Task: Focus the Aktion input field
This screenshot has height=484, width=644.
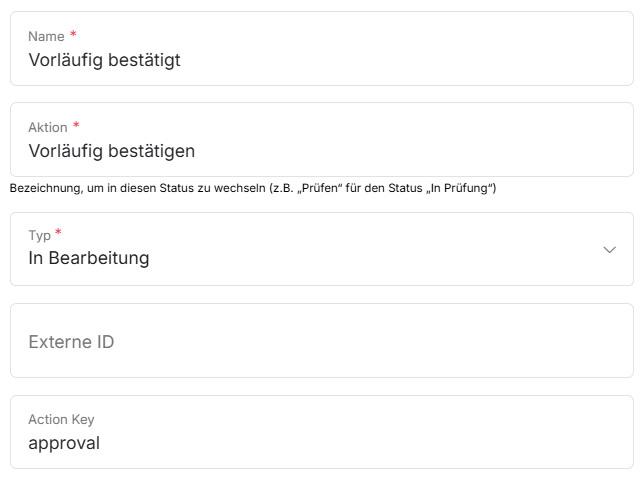Action: click(x=322, y=140)
